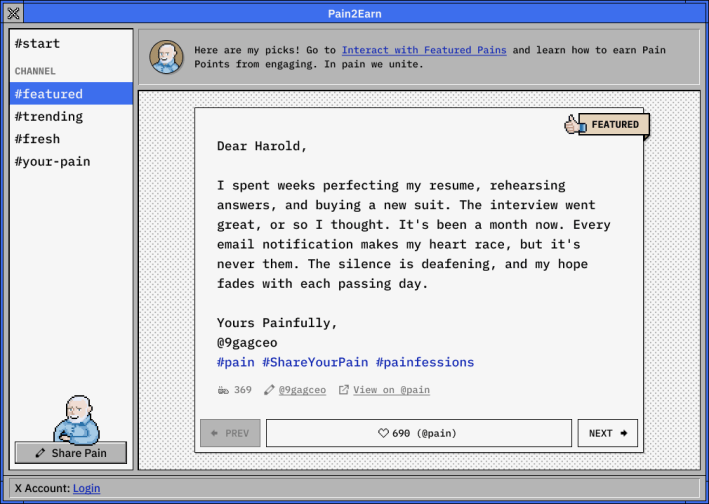This screenshot has width=709, height=504.
Task: Click the disabled PREV button
Action: point(230,433)
